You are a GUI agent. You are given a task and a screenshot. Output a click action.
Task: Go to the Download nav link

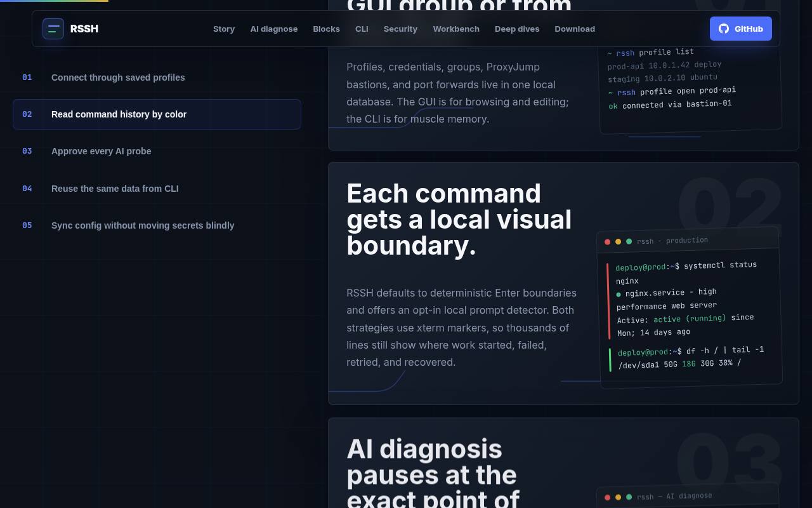(x=575, y=29)
